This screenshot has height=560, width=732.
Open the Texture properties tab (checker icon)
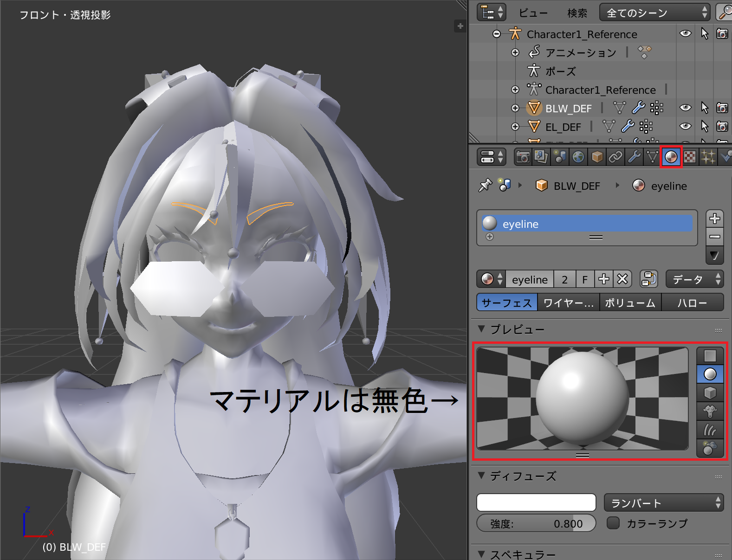[690, 157]
